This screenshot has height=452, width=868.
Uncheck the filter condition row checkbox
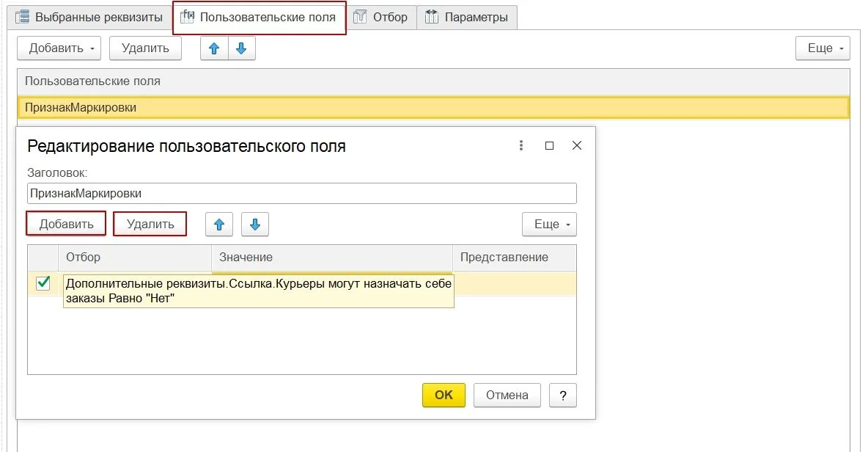(x=43, y=282)
